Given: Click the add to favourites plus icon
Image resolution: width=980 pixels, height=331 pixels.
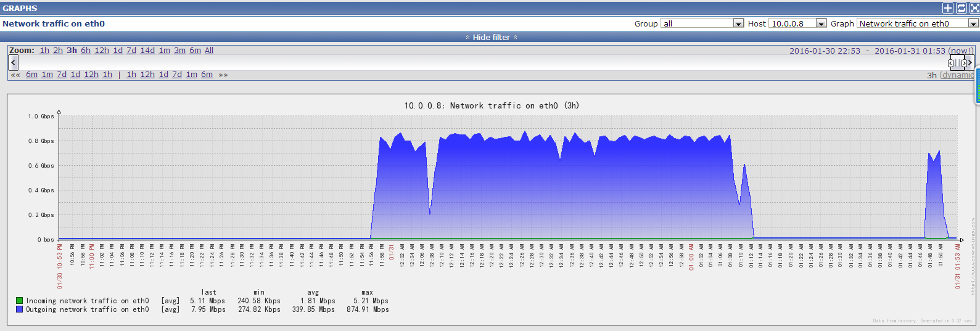Looking at the screenshot, I should (x=948, y=8).
